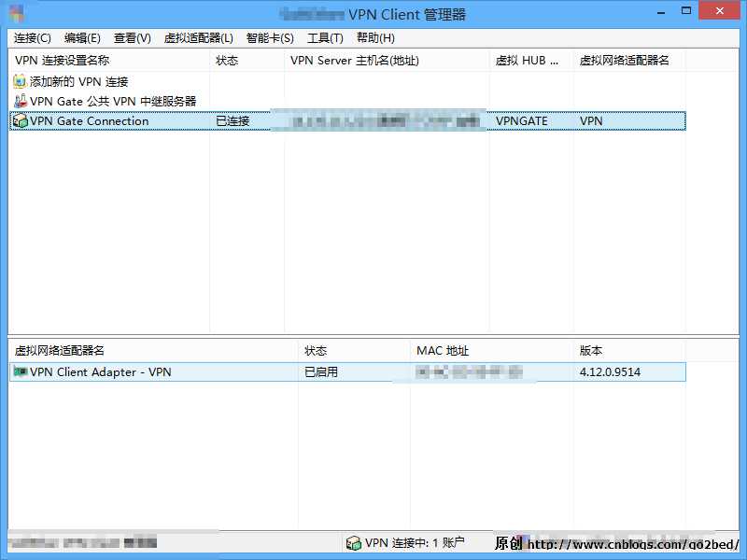Close the VPN Client manager window
Screen dimensions: 747x560
(x=719, y=10)
